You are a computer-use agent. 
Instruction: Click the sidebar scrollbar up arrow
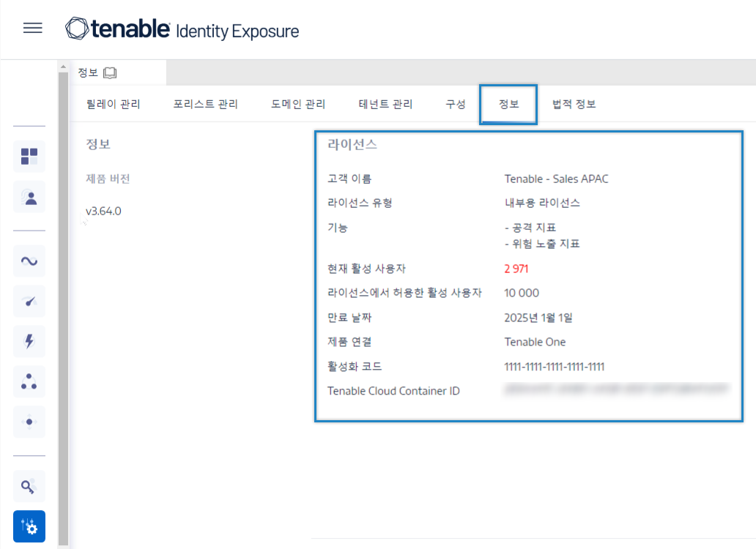pyautogui.click(x=63, y=67)
